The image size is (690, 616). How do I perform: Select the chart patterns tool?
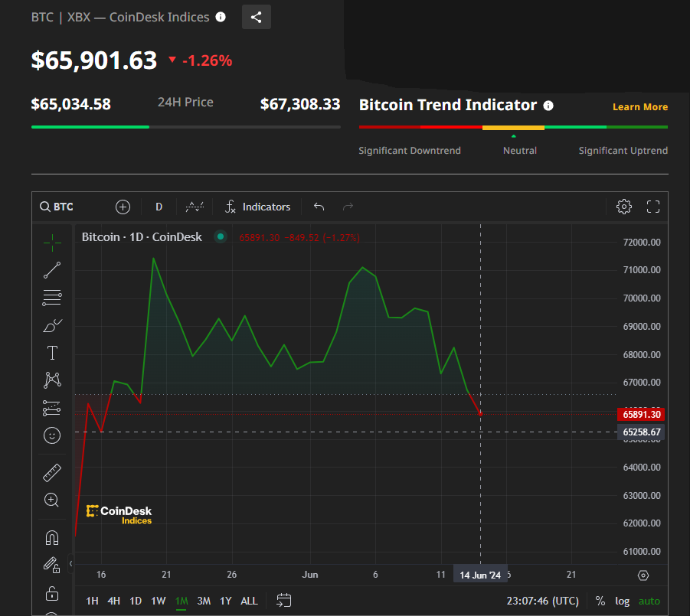click(x=52, y=380)
